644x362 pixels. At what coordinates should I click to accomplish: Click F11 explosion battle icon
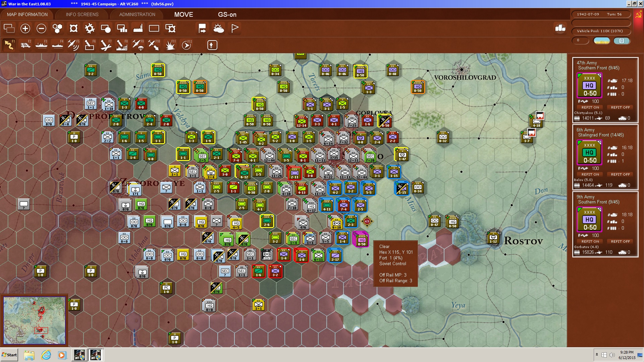click(170, 45)
